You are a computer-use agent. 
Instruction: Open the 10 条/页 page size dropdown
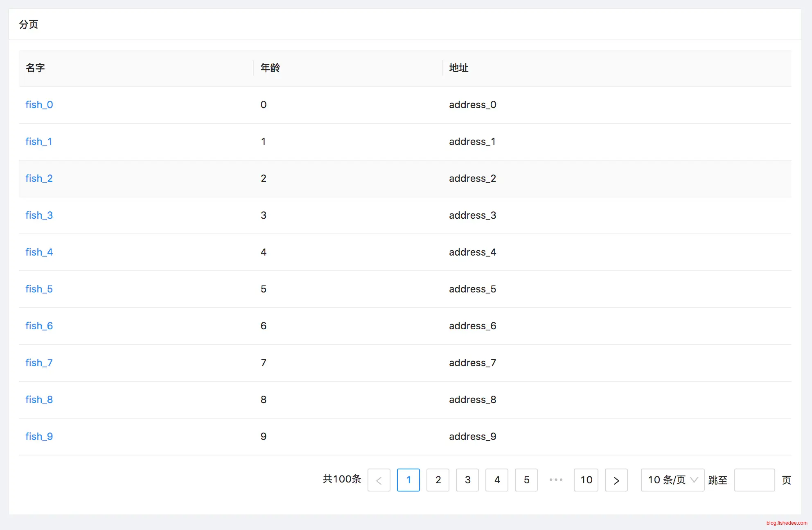click(672, 480)
